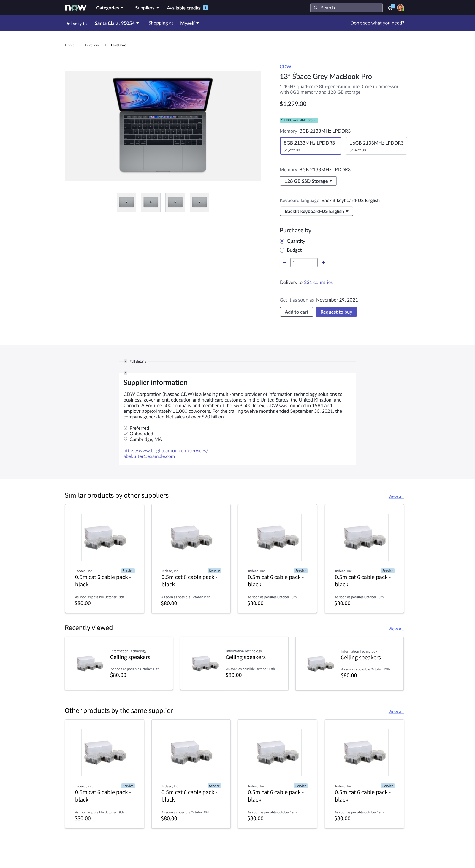Select the second MacBook thumbnail
This screenshot has width=475, height=868.
(x=151, y=202)
